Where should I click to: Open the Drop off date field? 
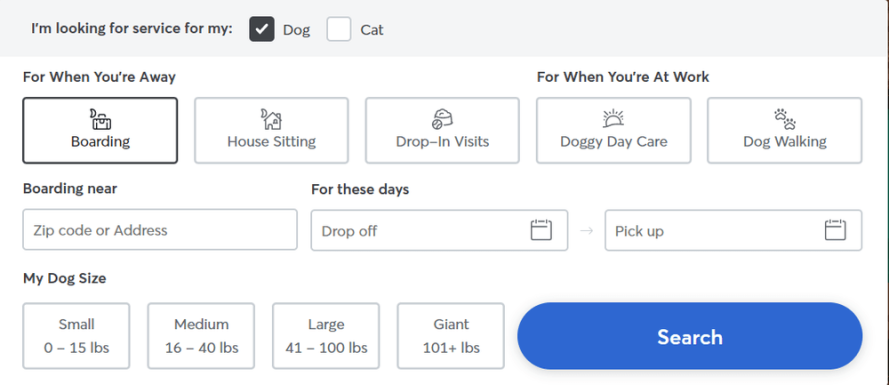coord(439,230)
